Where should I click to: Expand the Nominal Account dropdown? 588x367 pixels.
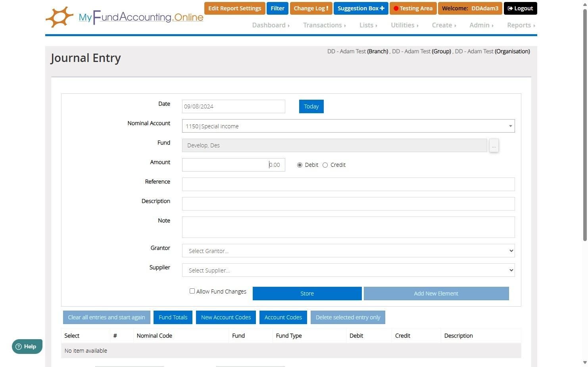(348, 126)
